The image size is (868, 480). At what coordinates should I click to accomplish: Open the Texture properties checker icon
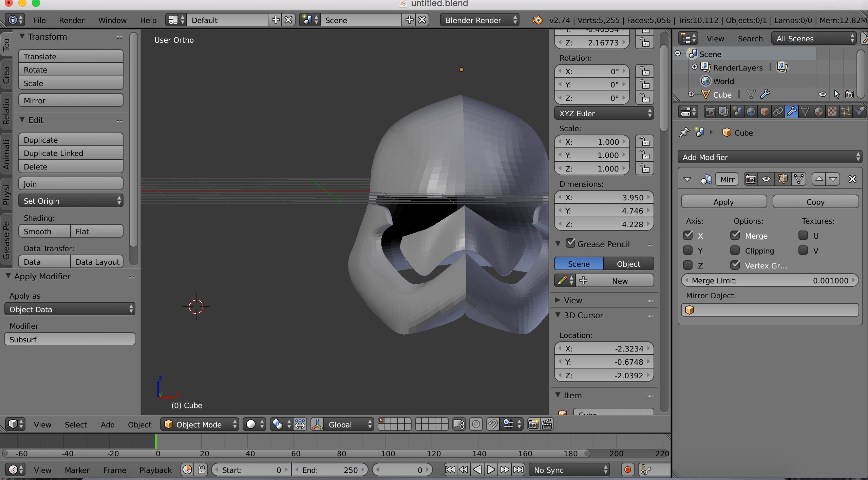[832, 112]
